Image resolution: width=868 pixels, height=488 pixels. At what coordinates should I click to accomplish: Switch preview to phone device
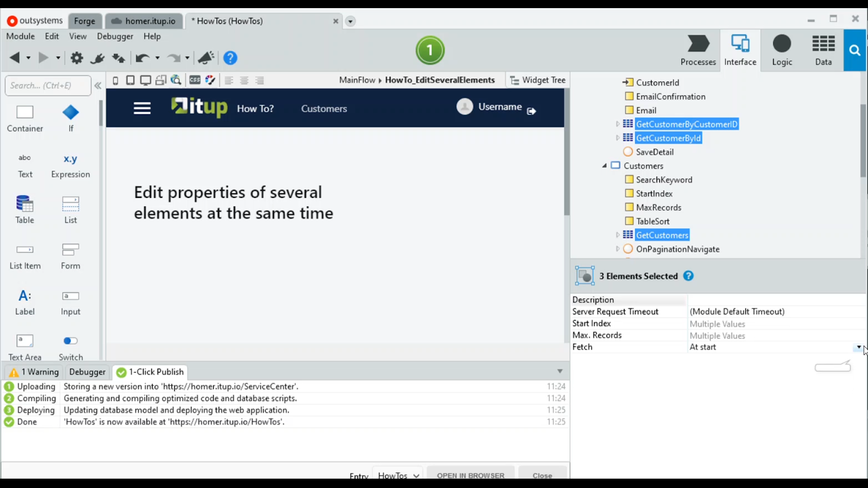[116, 80]
